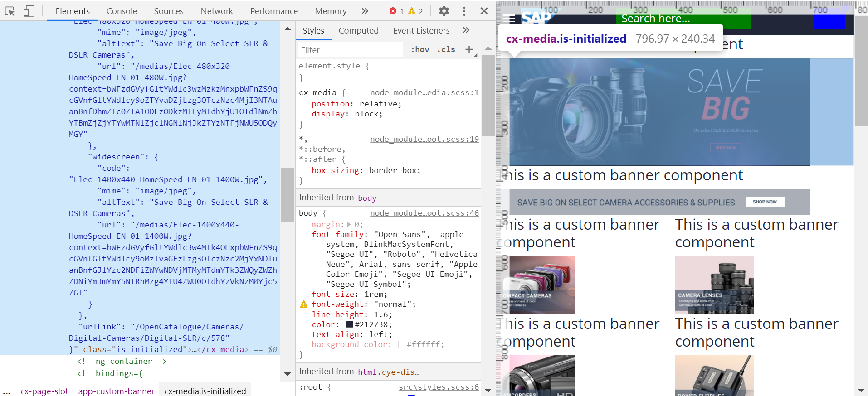Open the Elements panel tab
This screenshot has height=396, width=868.
[x=73, y=11]
